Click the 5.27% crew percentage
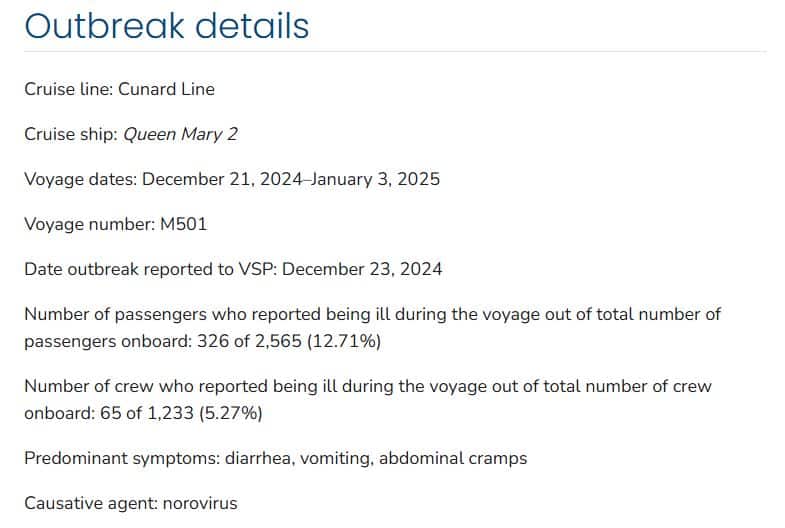 pyautogui.click(x=230, y=413)
